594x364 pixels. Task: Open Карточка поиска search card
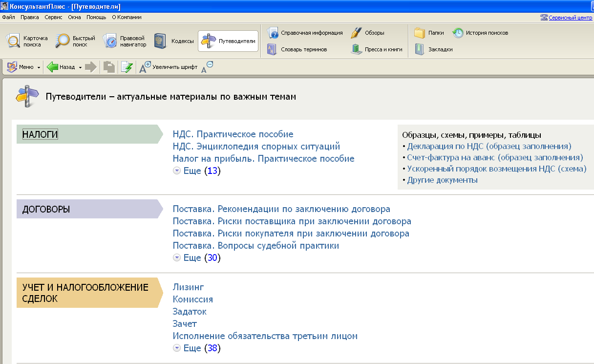click(27, 41)
